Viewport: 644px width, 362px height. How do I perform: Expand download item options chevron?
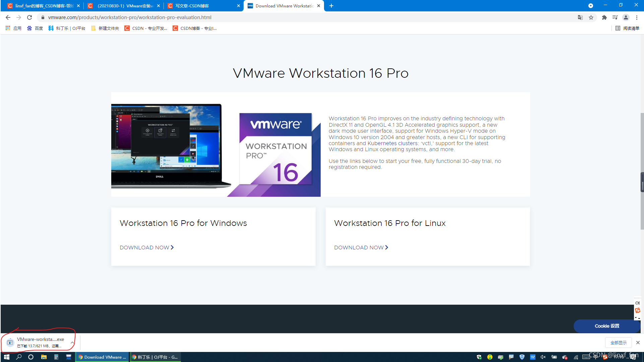(72, 343)
